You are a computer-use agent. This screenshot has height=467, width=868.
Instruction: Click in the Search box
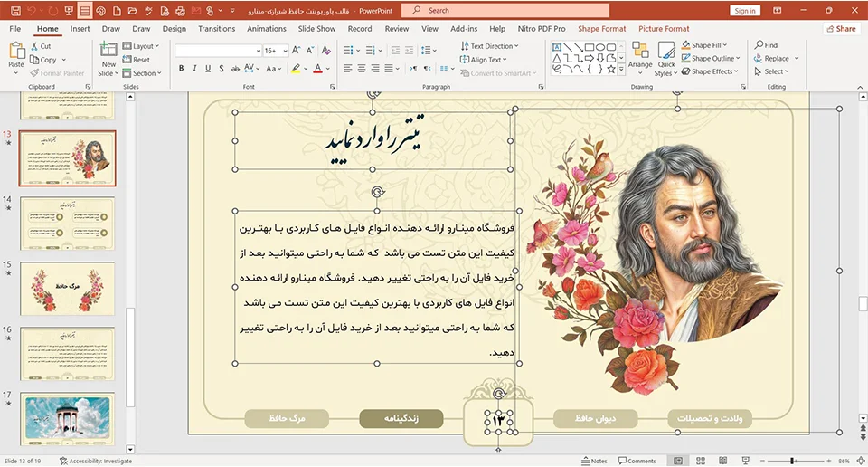(505, 11)
